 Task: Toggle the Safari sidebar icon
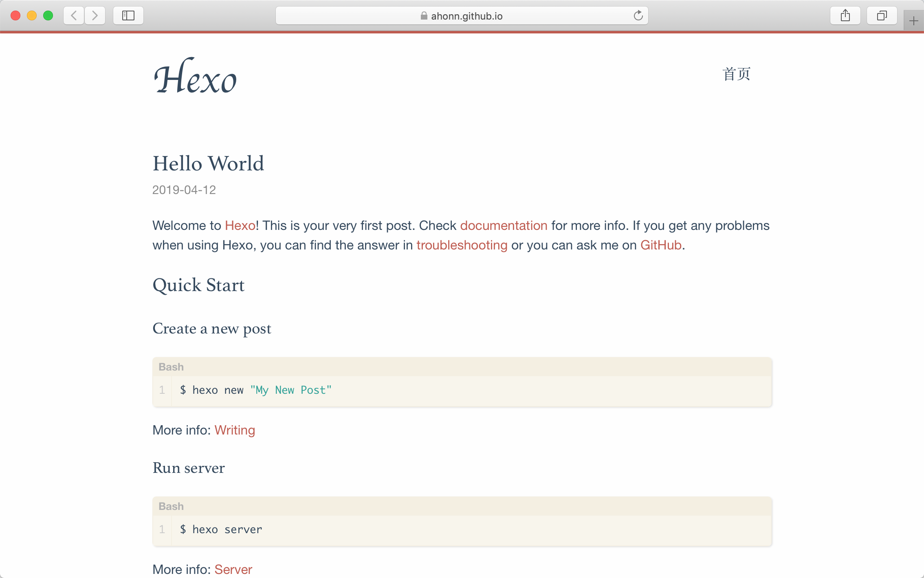point(128,16)
